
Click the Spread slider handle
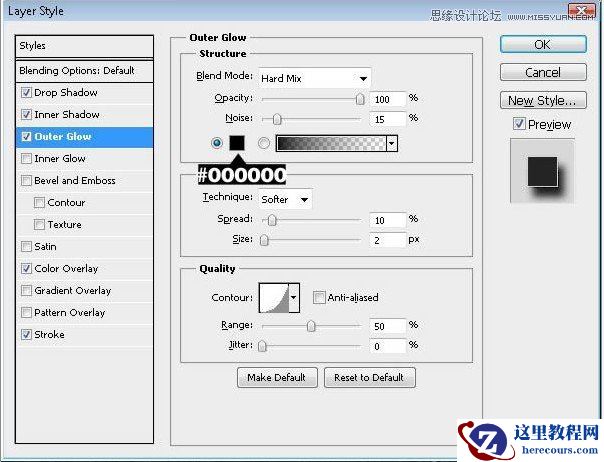click(x=272, y=220)
